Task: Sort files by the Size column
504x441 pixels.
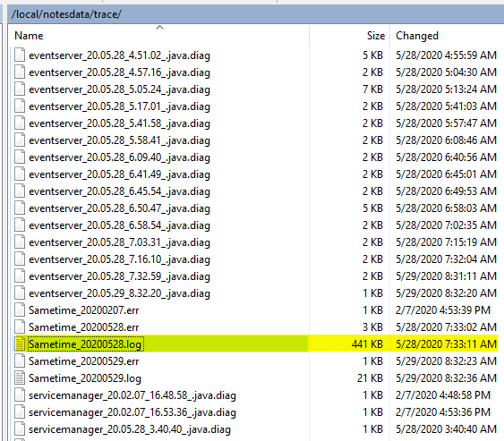Action: point(375,36)
